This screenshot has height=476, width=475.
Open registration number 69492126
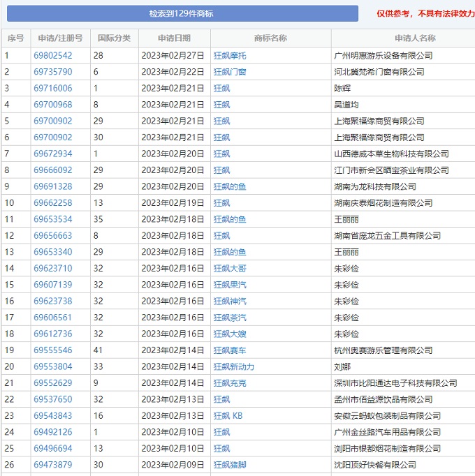(53, 433)
